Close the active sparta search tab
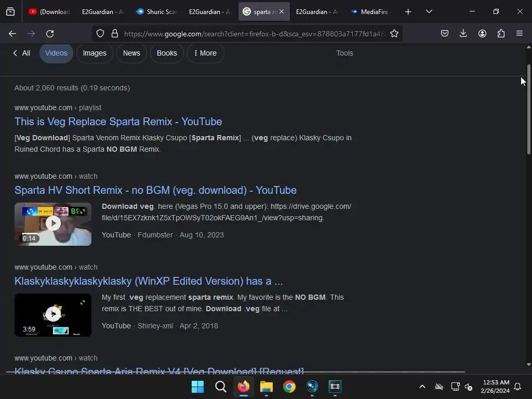 click(x=282, y=11)
